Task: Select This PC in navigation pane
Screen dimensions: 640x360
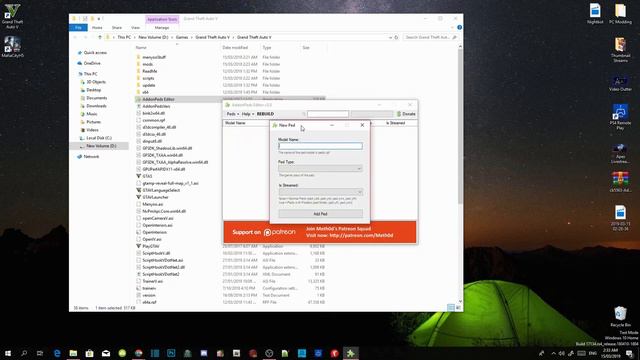Action: coord(91,74)
